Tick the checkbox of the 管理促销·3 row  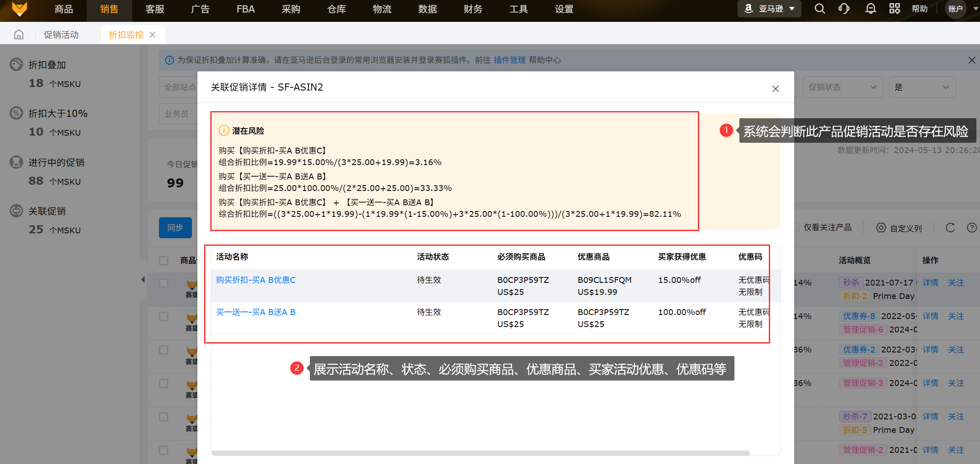[x=164, y=383]
